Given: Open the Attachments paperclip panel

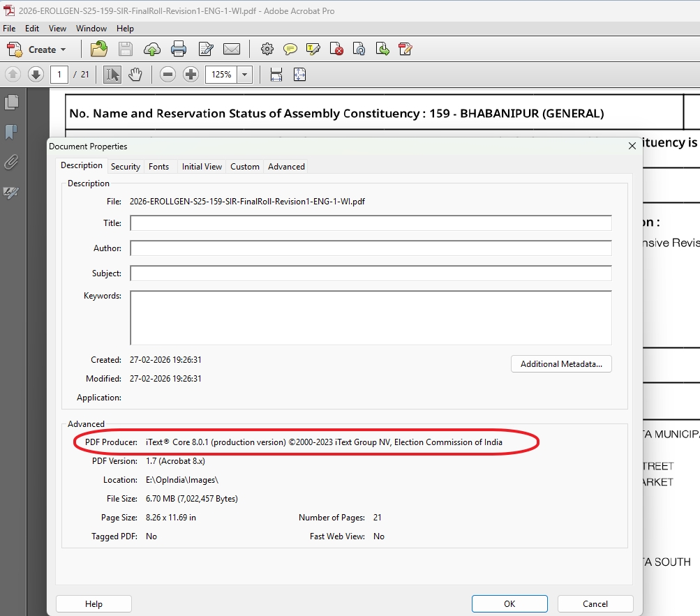Looking at the screenshot, I should [11, 163].
